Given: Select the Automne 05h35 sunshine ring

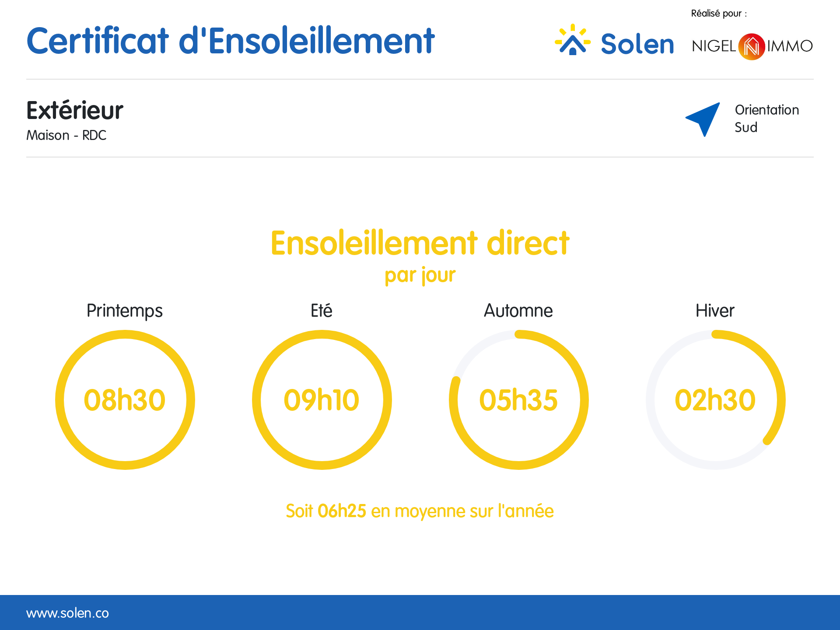Looking at the screenshot, I should coord(519,400).
